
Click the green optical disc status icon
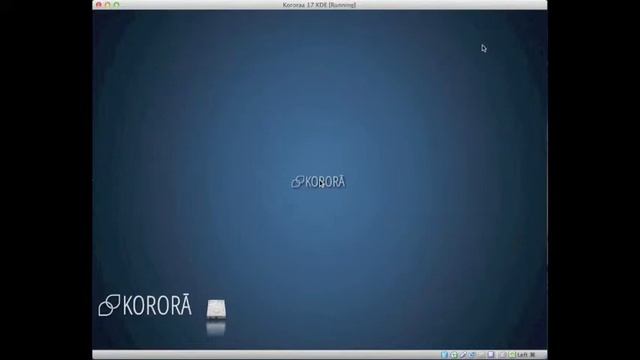454,355
